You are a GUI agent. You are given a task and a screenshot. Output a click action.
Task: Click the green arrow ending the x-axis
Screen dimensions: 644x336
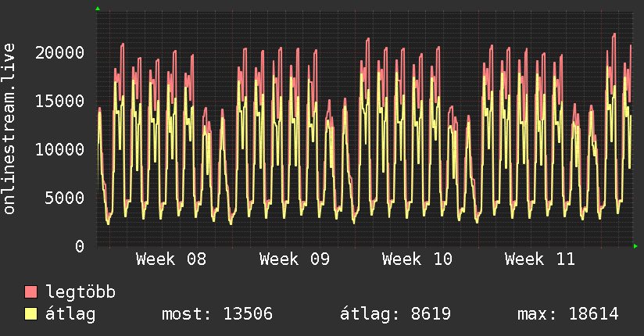pyautogui.click(x=635, y=246)
